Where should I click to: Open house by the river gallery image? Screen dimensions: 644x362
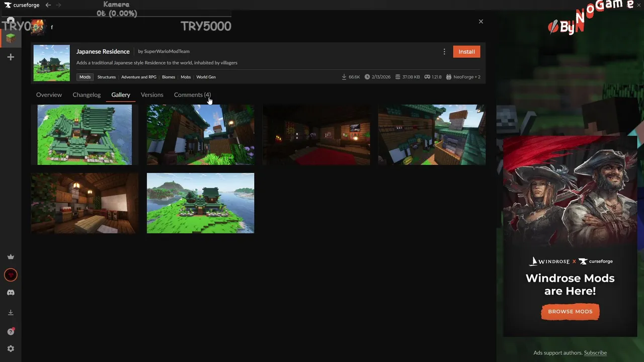200,203
